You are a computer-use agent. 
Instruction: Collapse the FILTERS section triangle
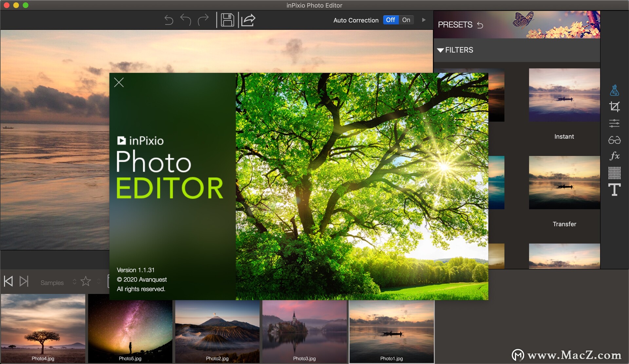(x=440, y=50)
